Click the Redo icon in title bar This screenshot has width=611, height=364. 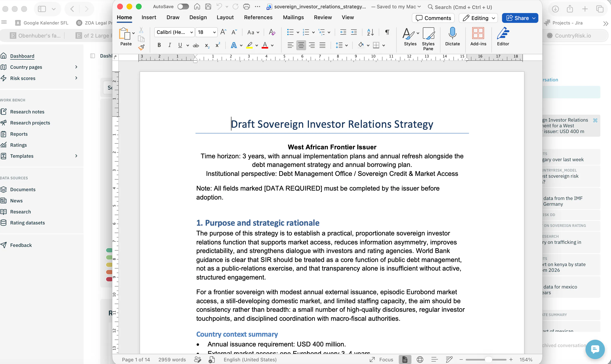[236, 7]
